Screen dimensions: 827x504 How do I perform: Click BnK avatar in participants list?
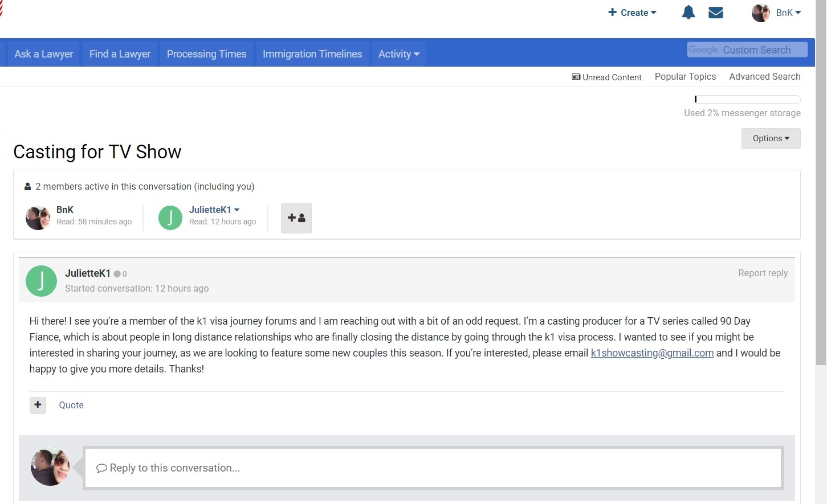pos(38,218)
